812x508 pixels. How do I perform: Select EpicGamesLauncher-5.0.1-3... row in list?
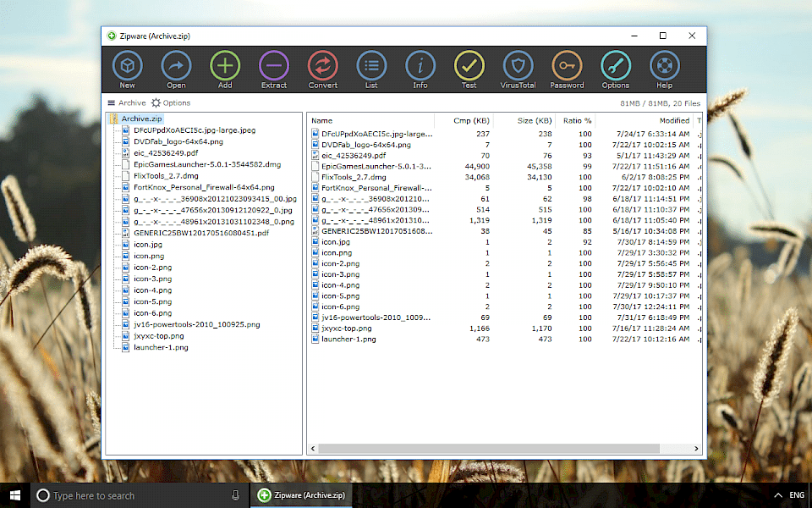[x=505, y=167]
